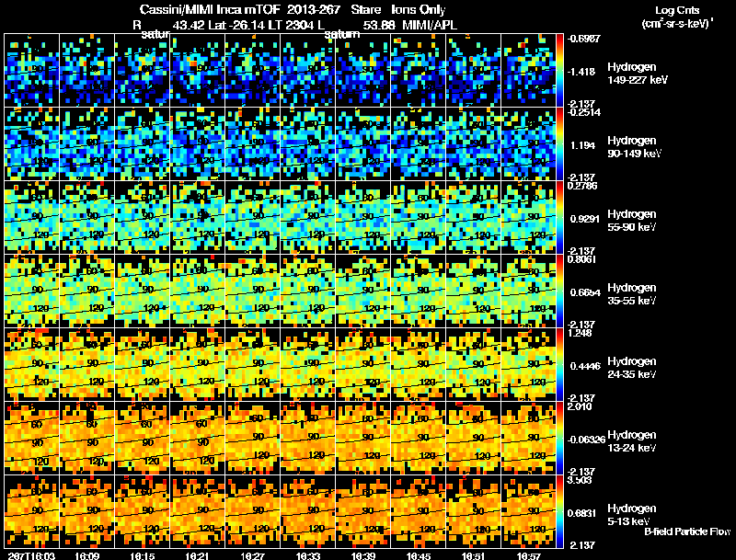The height and width of the screenshot is (560, 736).
Task: Click the 3.503 color scale value
Action: point(580,480)
